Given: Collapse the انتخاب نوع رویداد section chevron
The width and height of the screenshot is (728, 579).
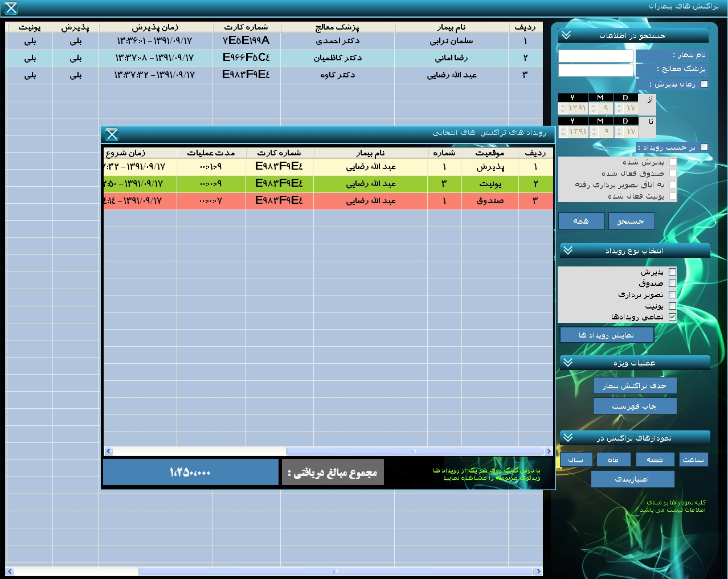Looking at the screenshot, I should tap(568, 251).
